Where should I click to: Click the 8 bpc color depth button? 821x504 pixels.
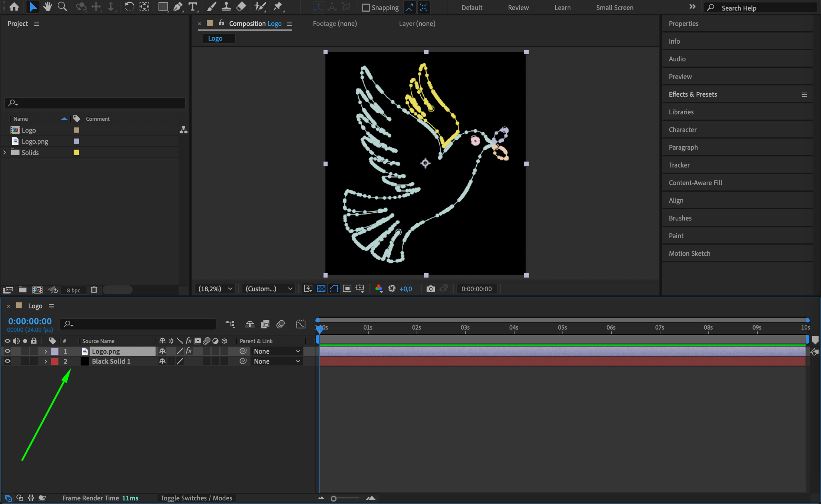(73, 290)
